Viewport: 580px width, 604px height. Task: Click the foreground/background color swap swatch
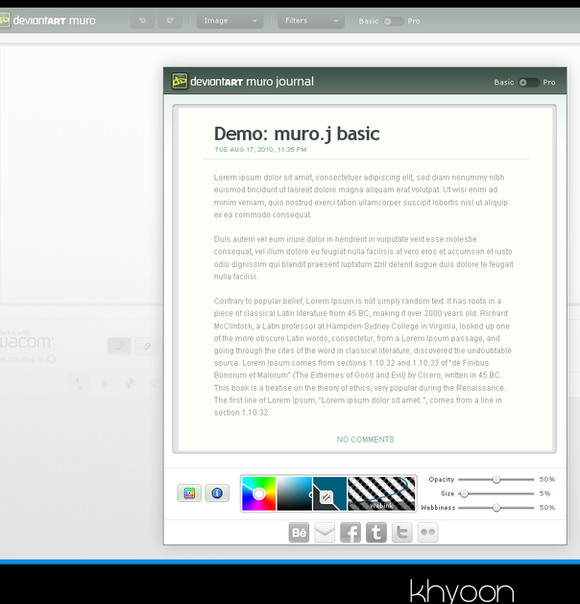(x=330, y=494)
